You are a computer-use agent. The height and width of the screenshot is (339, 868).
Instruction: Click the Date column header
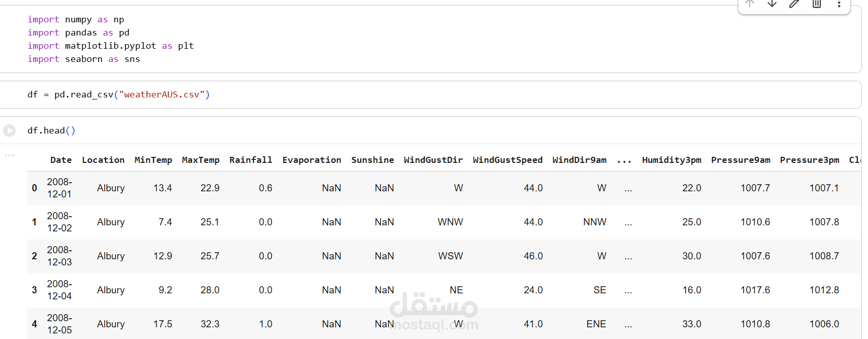pos(61,160)
